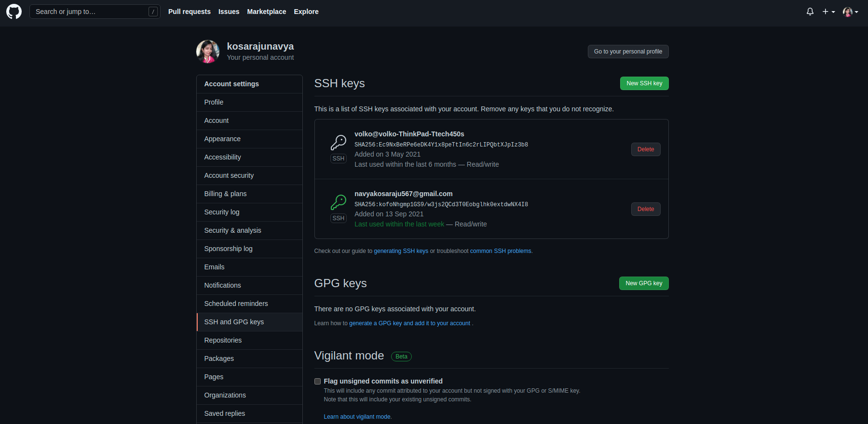Viewport: 868px width, 424px height.
Task: Click SHA256 fingerprint starting kofoNhgmp1GS9
Action: 441,204
